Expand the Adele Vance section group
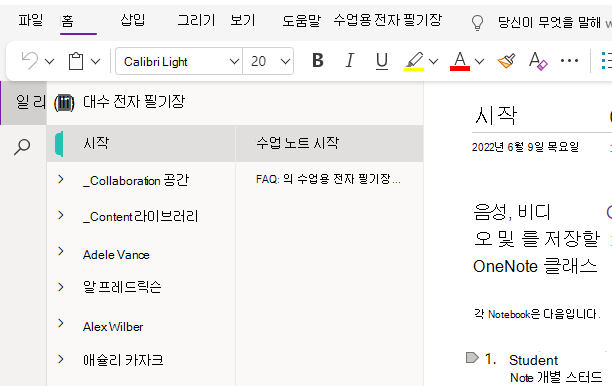This screenshot has height=386, width=612. 61,251
